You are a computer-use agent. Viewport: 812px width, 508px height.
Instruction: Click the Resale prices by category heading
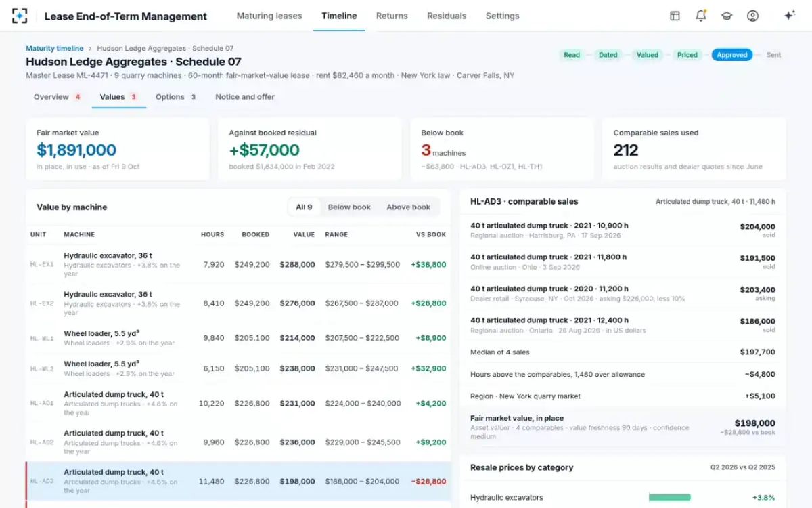tap(522, 467)
